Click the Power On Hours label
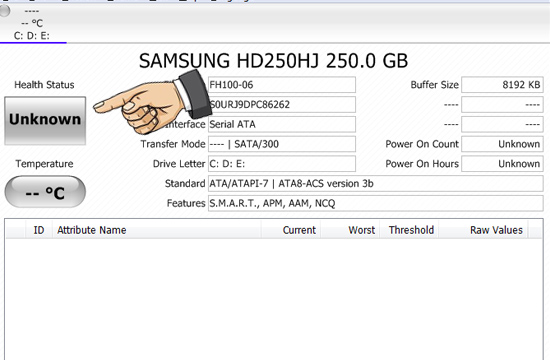This screenshot has width=550, height=360. tap(422, 164)
